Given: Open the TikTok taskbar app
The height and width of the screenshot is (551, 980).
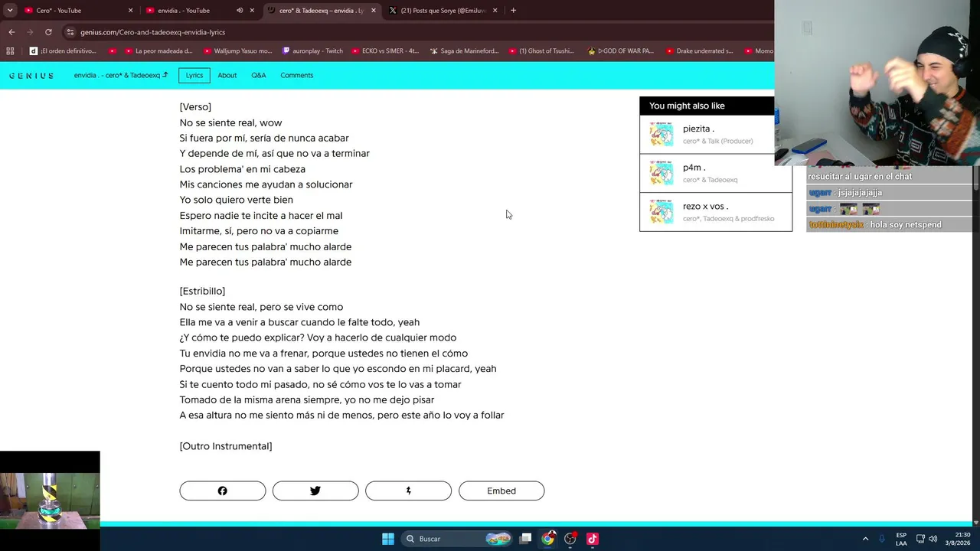Looking at the screenshot, I should click(x=593, y=539).
